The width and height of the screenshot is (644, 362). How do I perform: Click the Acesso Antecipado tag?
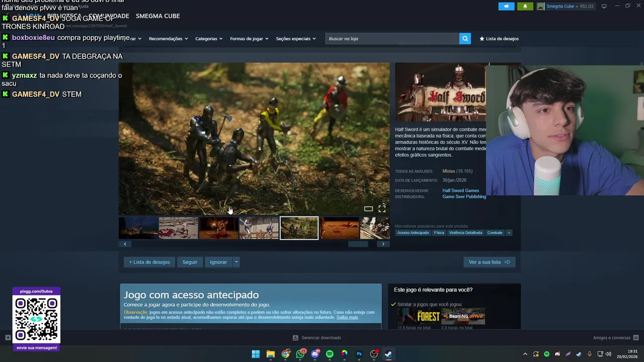(x=413, y=233)
